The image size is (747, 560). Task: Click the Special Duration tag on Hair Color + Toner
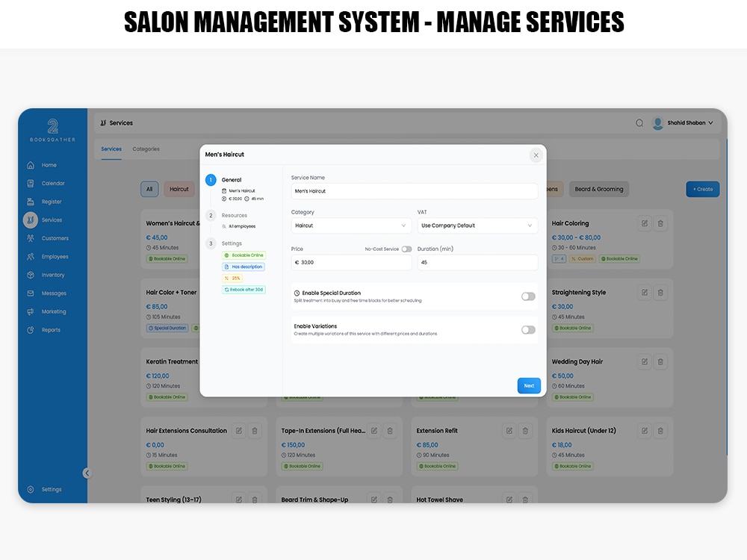tap(167, 328)
